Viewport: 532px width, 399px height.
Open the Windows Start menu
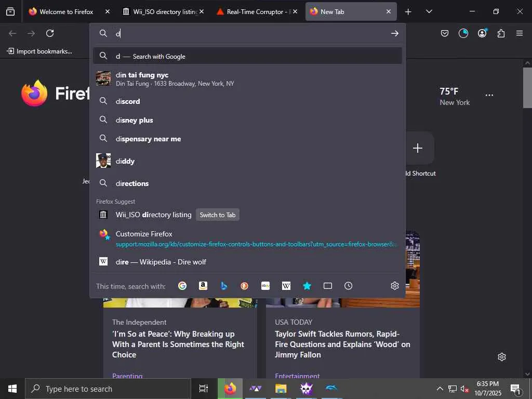click(x=12, y=389)
